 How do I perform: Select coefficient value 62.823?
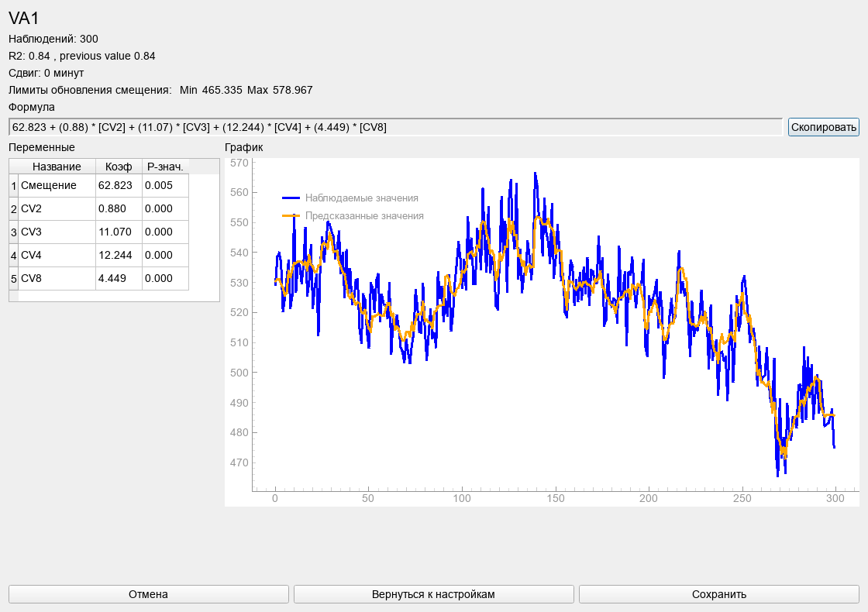click(119, 185)
